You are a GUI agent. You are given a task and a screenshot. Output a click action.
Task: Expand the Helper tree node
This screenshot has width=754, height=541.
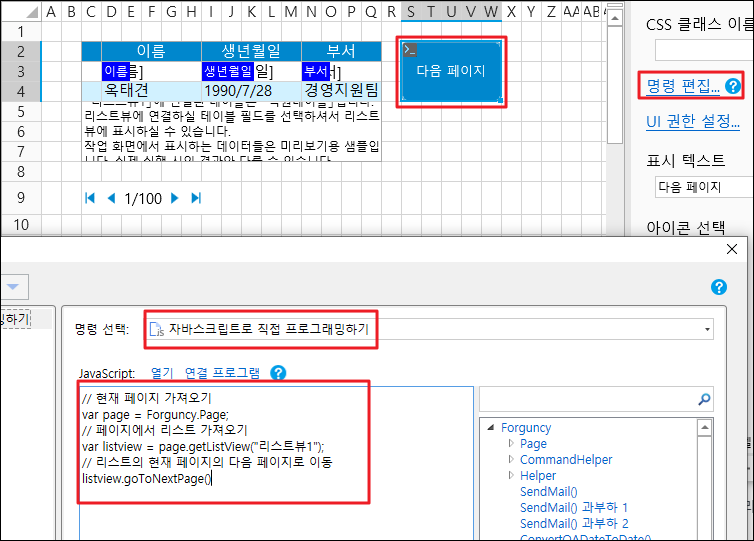pos(510,476)
